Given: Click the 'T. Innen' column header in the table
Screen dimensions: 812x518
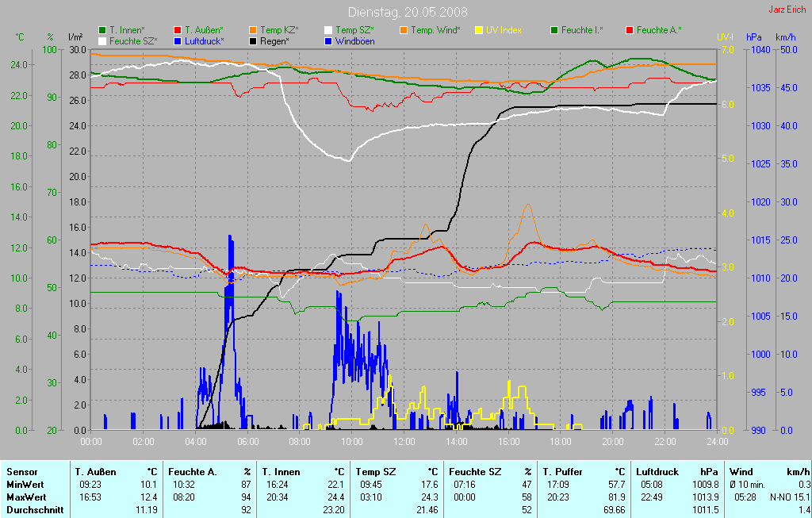Looking at the screenshot, I should point(281,472).
